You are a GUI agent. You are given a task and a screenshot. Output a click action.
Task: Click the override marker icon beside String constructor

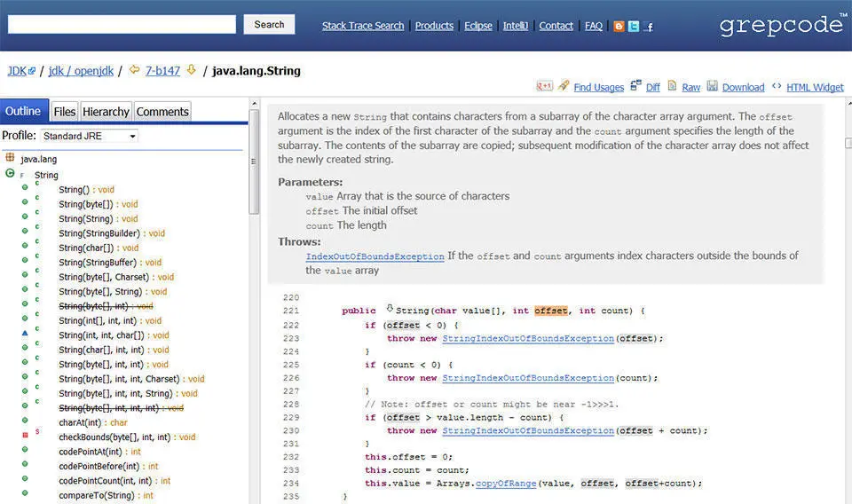click(390, 309)
